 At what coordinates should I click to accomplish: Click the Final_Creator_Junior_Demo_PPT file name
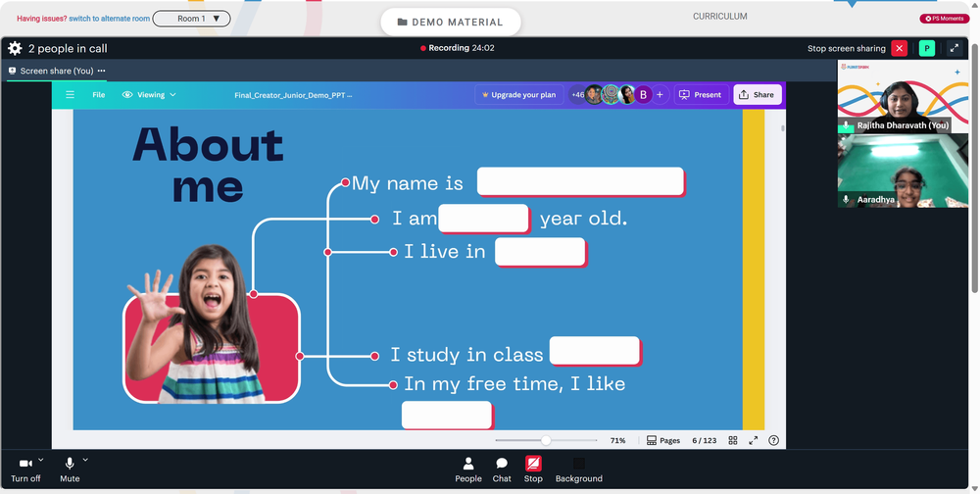(x=293, y=95)
